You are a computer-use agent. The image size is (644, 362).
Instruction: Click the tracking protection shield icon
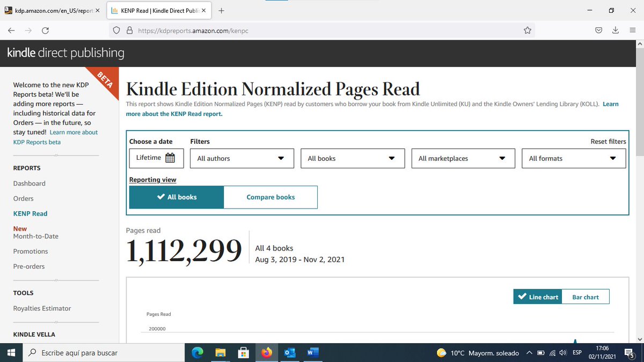click(x=116, y=31)
